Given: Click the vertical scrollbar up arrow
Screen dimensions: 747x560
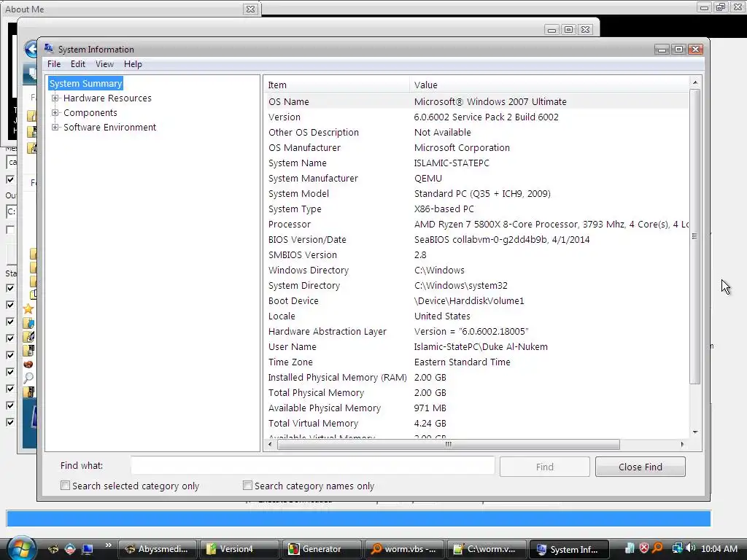Looking at the screenshot, I should (x=695, y=82).
